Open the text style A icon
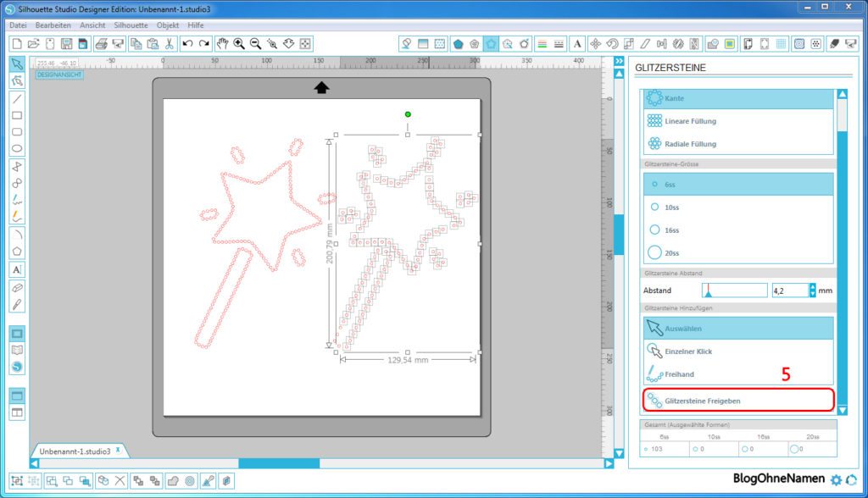 point(577,43)
